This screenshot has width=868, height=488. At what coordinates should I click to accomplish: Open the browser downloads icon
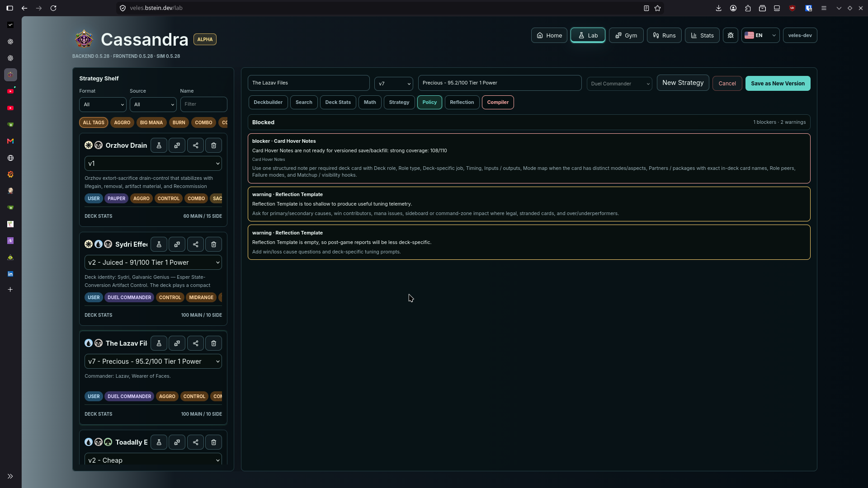718,8
